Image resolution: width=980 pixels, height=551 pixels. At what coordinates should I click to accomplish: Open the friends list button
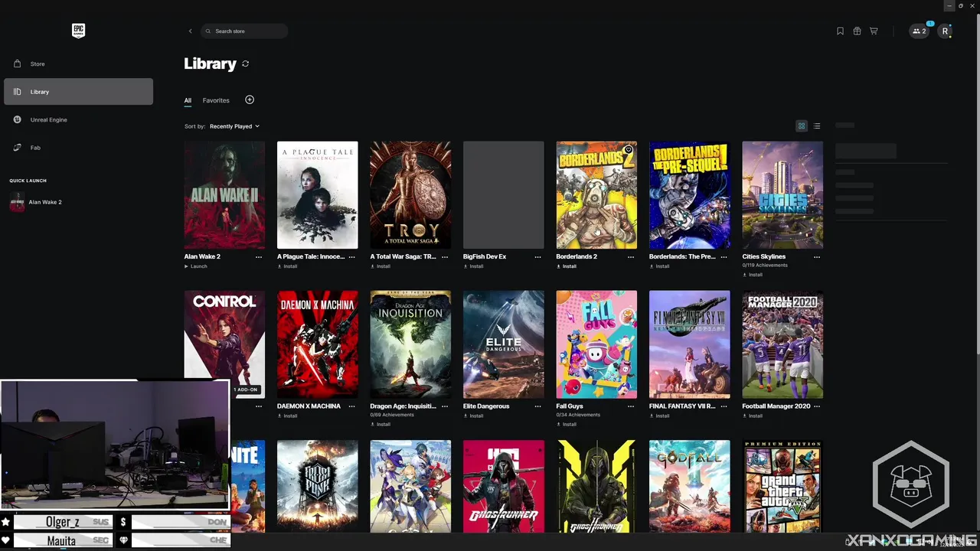919,31
